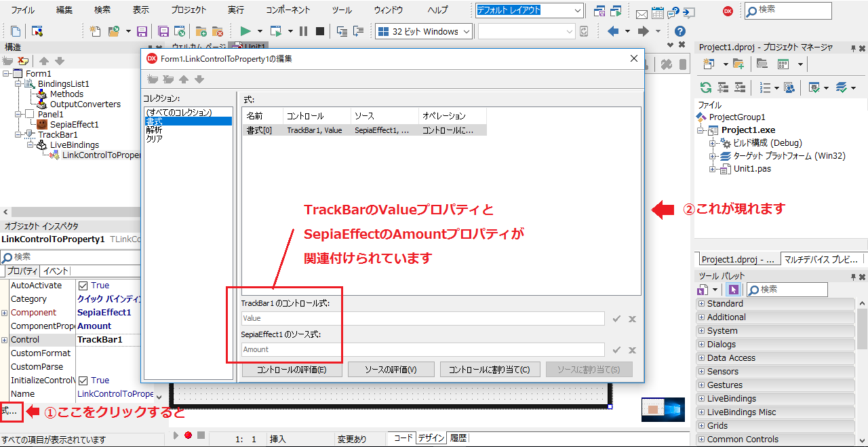This screenshot has width=868, height=447.
Task: Unpin the Project Manager panel
Action: (852, 48)
